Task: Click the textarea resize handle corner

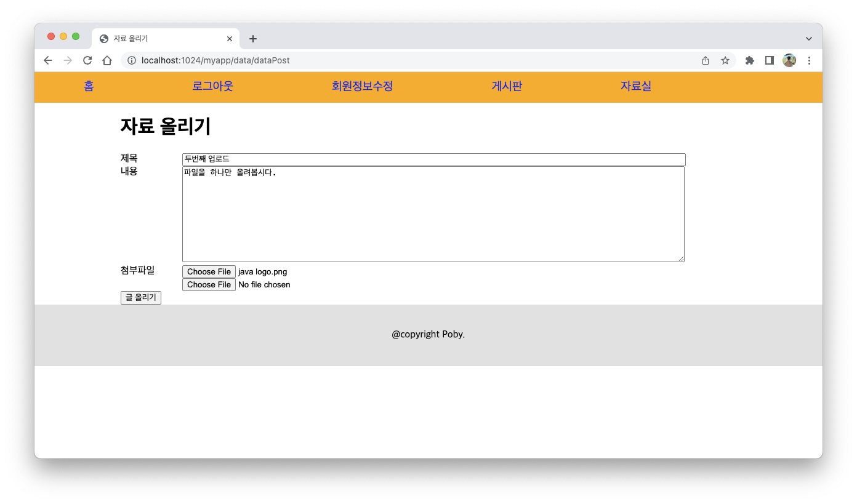Action: 681,258
